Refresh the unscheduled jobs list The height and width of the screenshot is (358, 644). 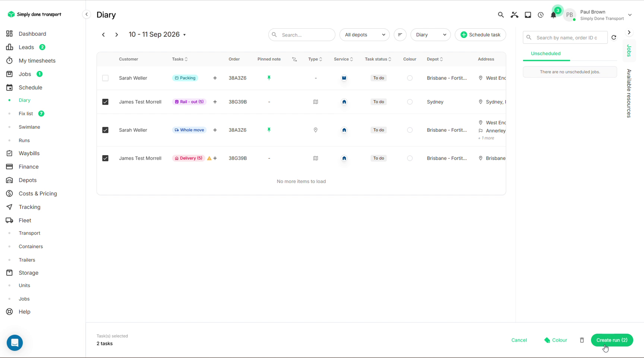[x=614, y=37]
